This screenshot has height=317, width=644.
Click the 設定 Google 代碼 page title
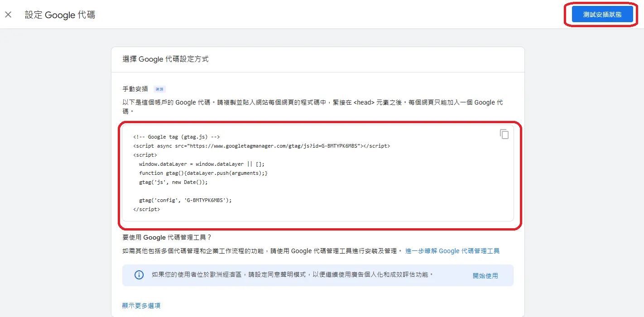59,14
